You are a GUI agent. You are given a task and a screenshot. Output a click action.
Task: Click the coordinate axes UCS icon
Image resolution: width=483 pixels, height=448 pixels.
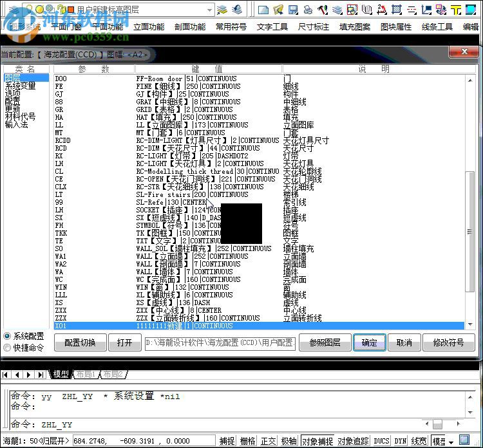coord(426,10)
